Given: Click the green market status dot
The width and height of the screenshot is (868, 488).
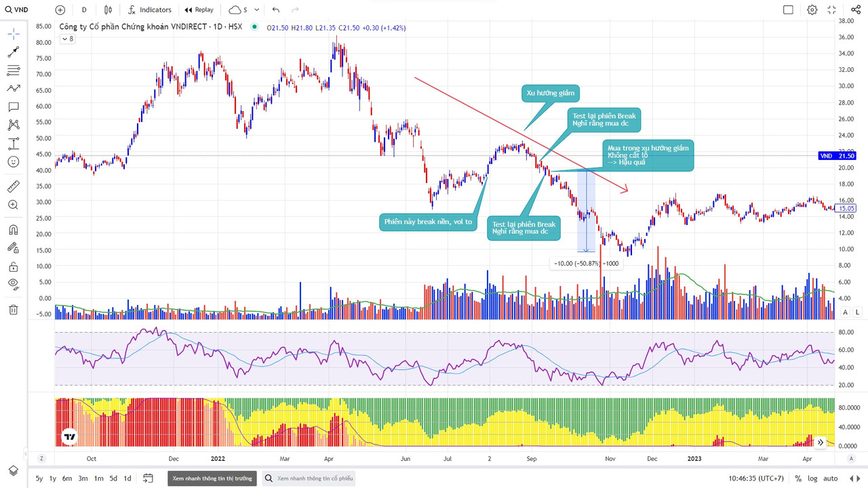Looking at the screenshot, I should pyautogui.click(x=254, y=27).
